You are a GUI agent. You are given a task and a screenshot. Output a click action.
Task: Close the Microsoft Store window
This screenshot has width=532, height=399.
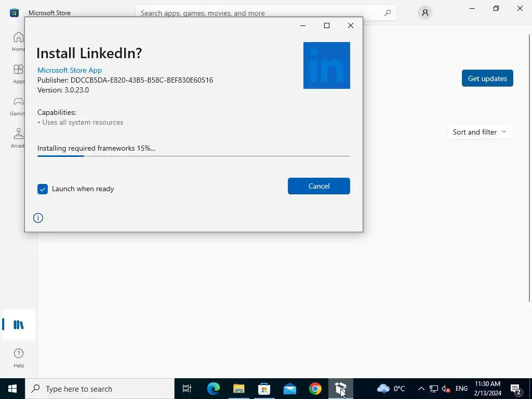click(x=520, y=8)
